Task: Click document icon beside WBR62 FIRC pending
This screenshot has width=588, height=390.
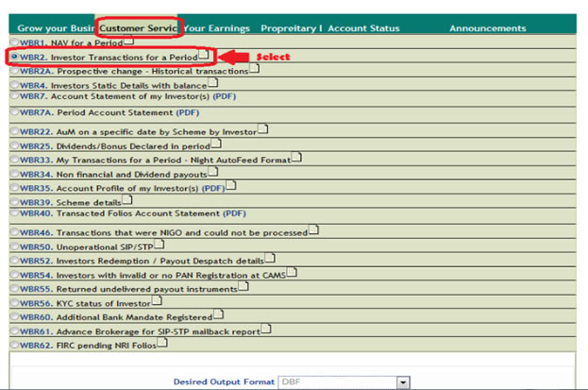Action: pyautogui.click(x=162, y=342)
